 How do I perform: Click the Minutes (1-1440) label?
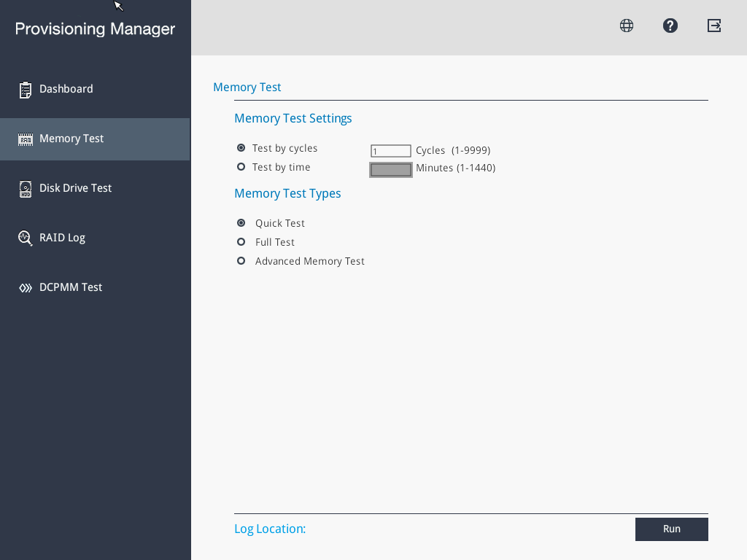455,168
